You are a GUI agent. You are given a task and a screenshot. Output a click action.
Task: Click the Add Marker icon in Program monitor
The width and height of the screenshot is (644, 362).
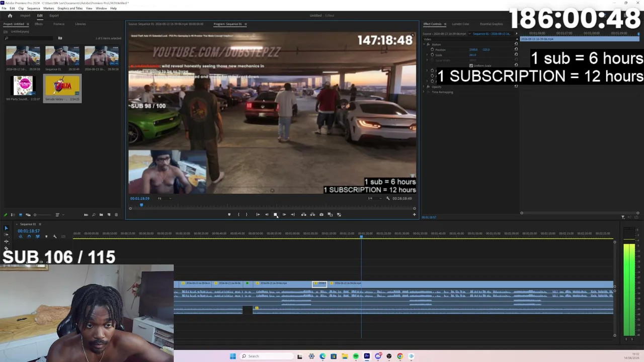229,215
